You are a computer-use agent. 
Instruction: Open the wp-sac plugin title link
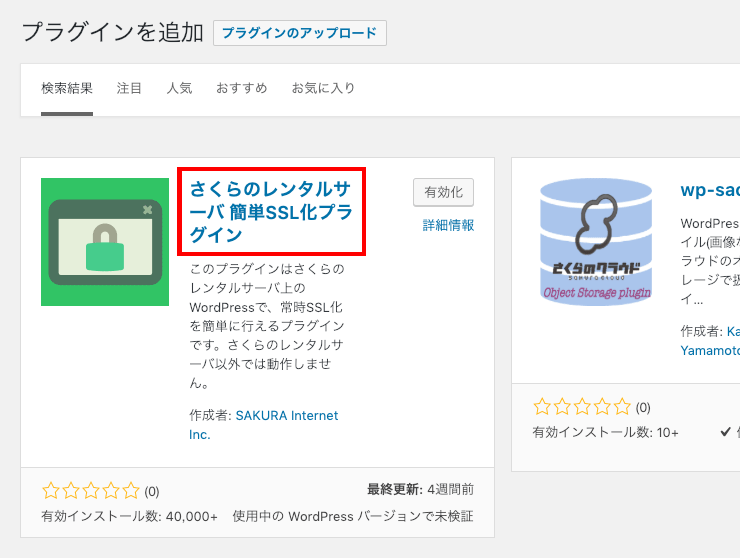(x=710, y=190)
